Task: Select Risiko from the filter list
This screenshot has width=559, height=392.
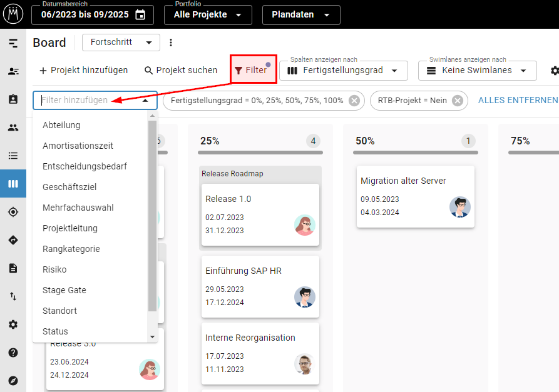Action: tap(90, 270)
